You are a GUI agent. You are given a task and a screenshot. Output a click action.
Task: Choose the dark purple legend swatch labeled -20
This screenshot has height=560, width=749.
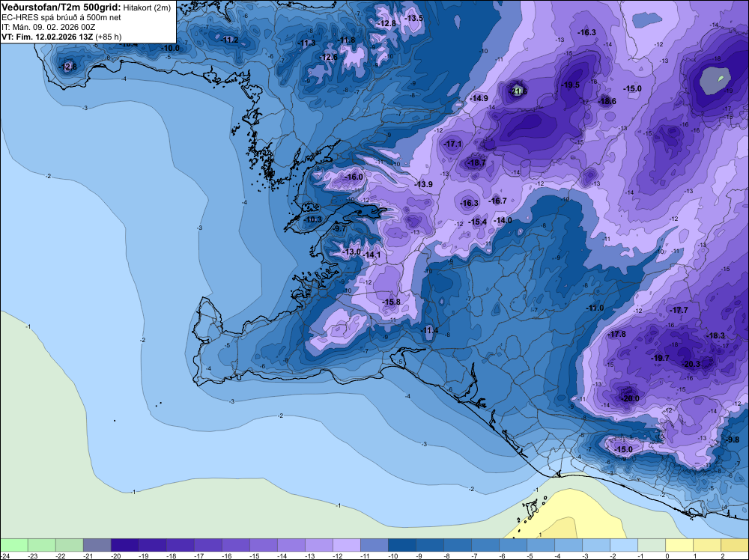pyautogui.click(x=124, y=545)
